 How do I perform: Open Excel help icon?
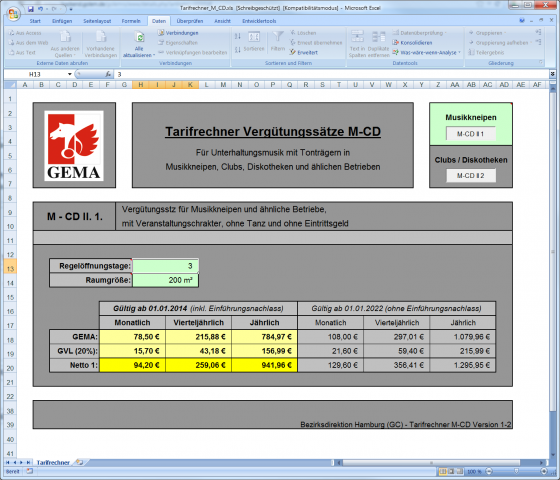coord(522,21)
